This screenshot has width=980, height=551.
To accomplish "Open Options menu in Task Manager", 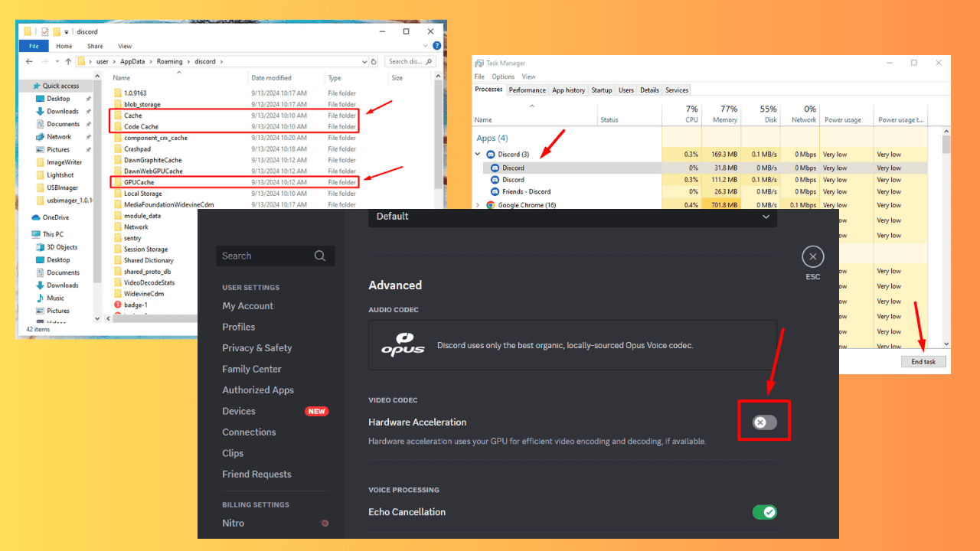I will 503,77.
